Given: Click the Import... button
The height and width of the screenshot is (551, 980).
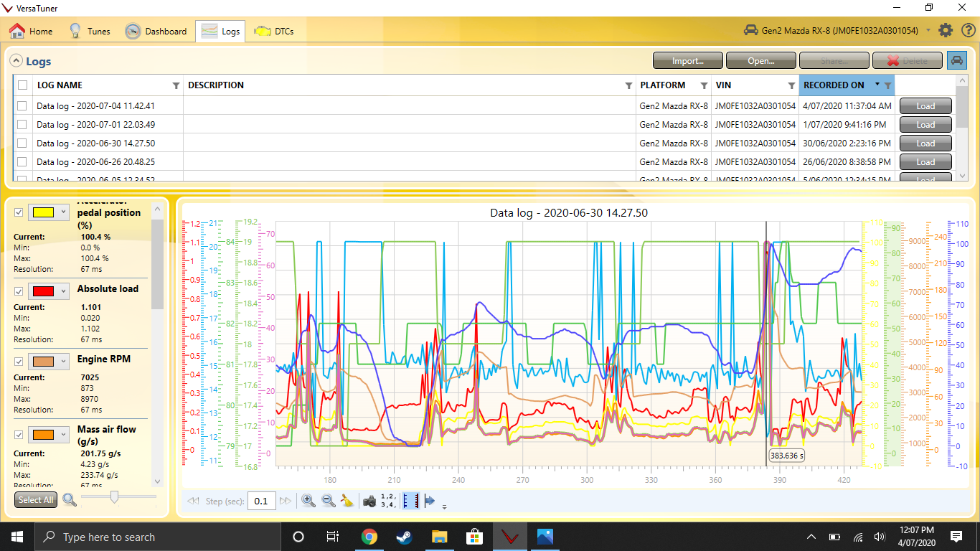Looking at the screenshot, I should pos(688,61).
